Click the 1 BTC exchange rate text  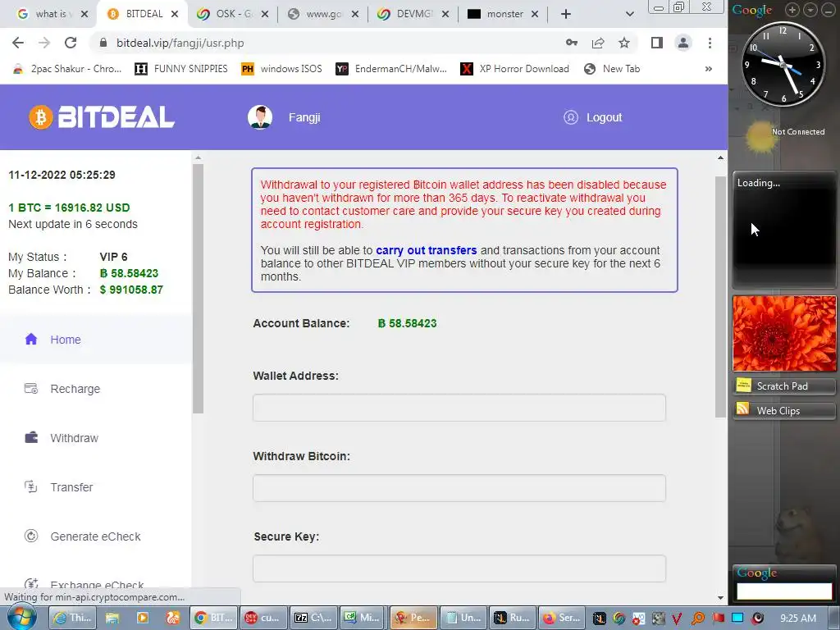click(69, 208)
